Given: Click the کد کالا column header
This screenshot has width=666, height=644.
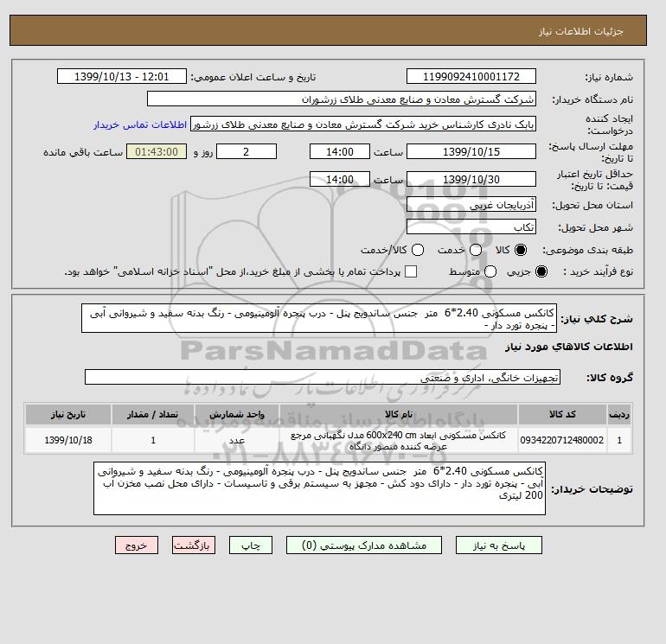Looking at the screenshot, I should point(562,415).
